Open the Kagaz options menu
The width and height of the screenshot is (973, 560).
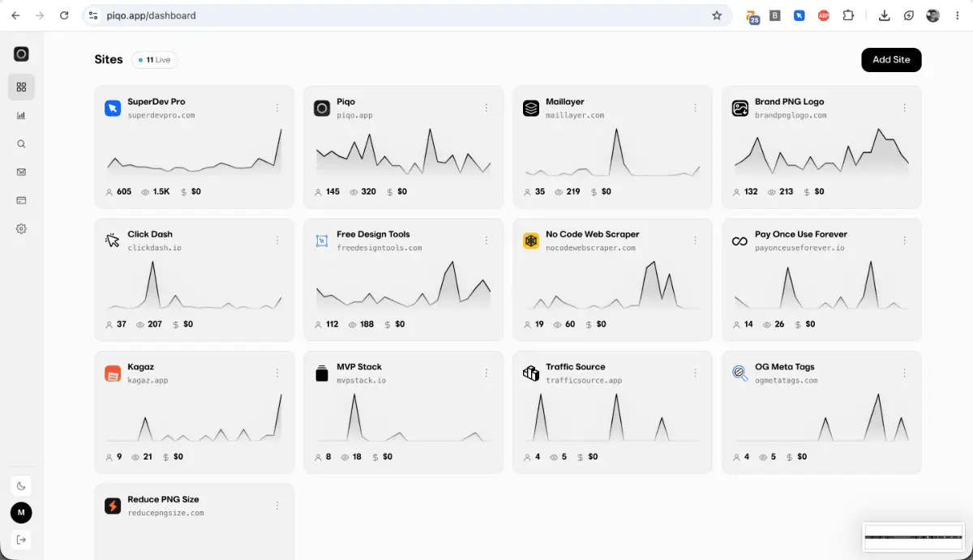[276, 373]
